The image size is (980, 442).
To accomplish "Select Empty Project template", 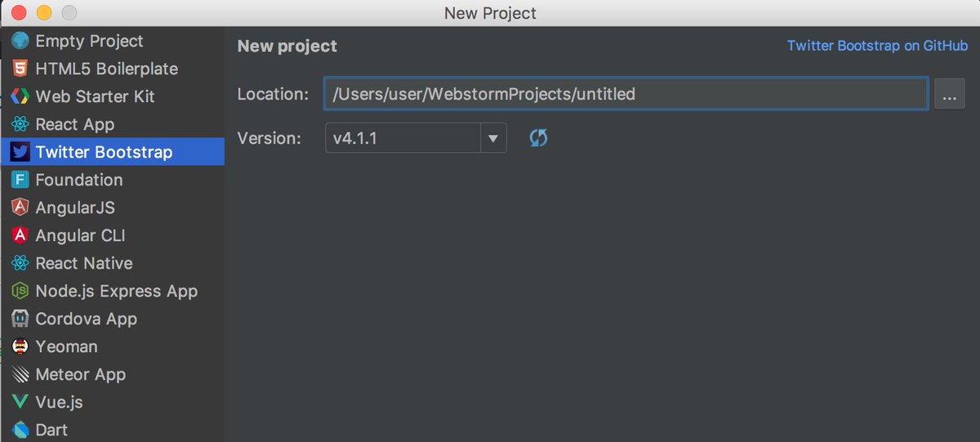I will pos(112,41).
